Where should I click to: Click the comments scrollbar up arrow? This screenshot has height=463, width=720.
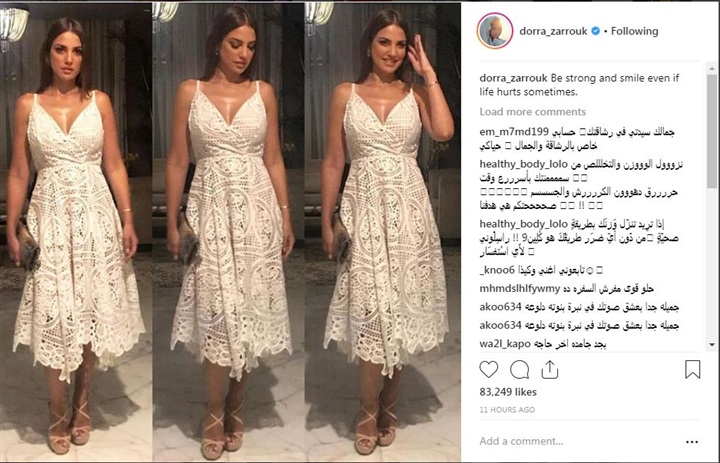[x=712, y=69]
